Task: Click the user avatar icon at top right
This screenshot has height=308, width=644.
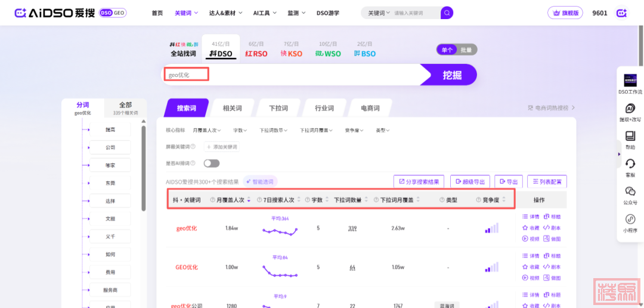Action: point(621,13)
